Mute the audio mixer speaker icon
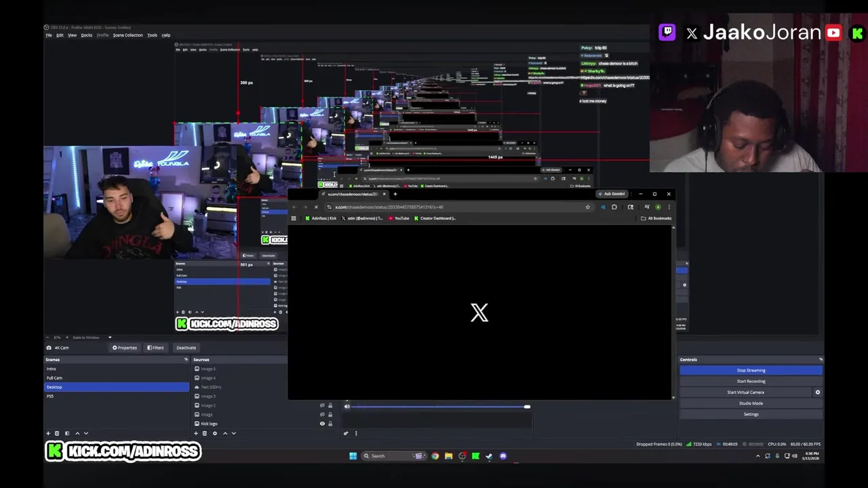 pos(347,407)
